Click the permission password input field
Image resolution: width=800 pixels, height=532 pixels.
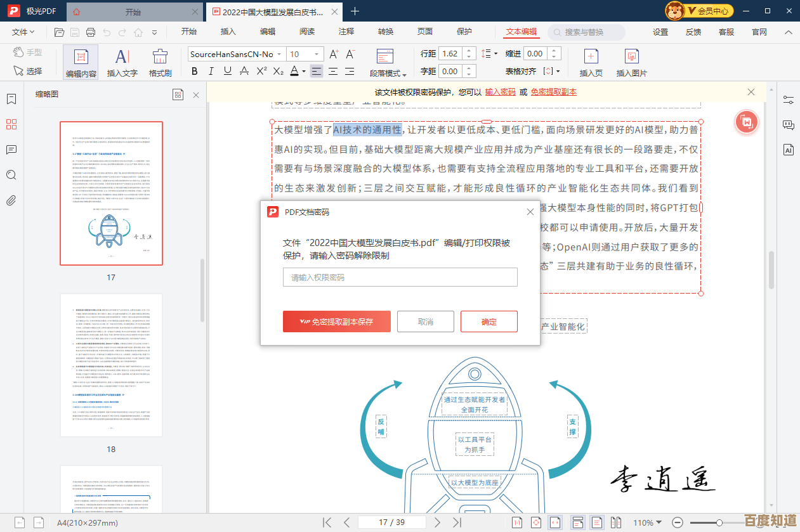[400, 277]
